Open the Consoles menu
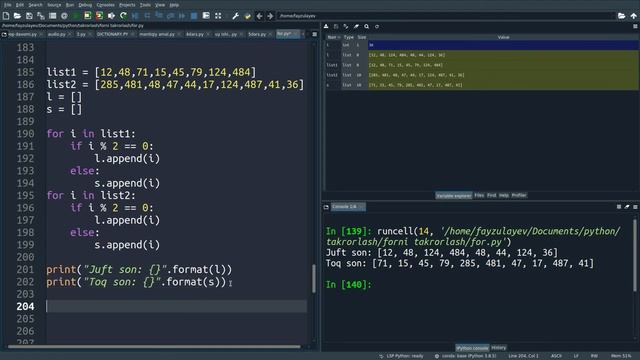Viewport: 640px width, 360px height. [x=105, y=5]
